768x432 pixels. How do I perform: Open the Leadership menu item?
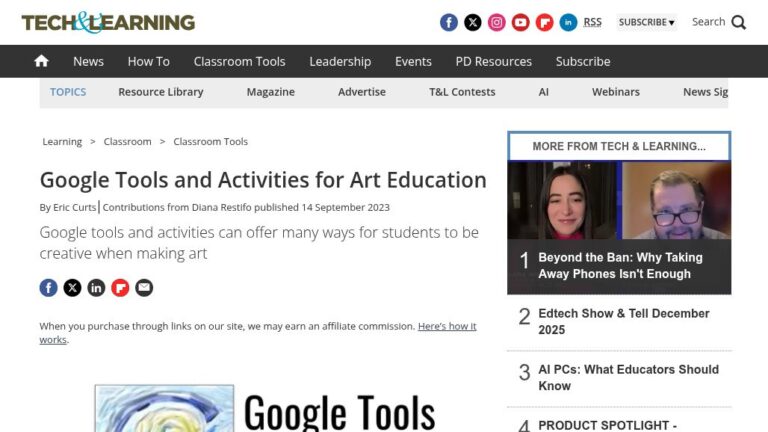pos(340,61)
